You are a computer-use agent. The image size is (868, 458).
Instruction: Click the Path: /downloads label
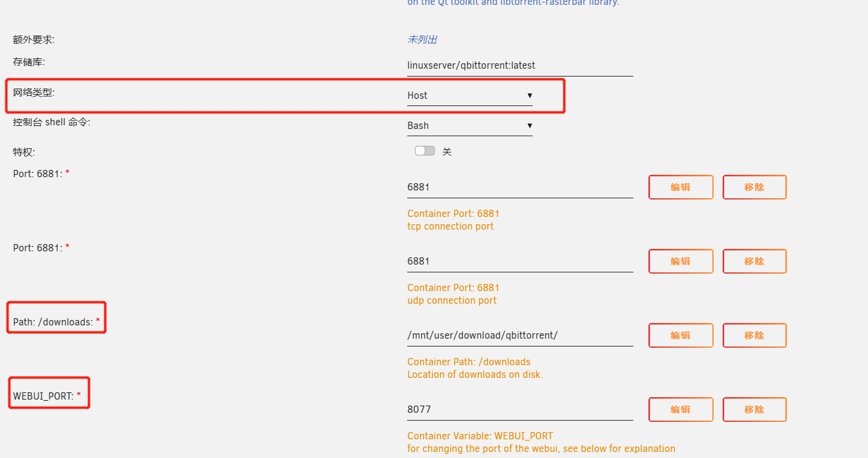coord(53,322)
